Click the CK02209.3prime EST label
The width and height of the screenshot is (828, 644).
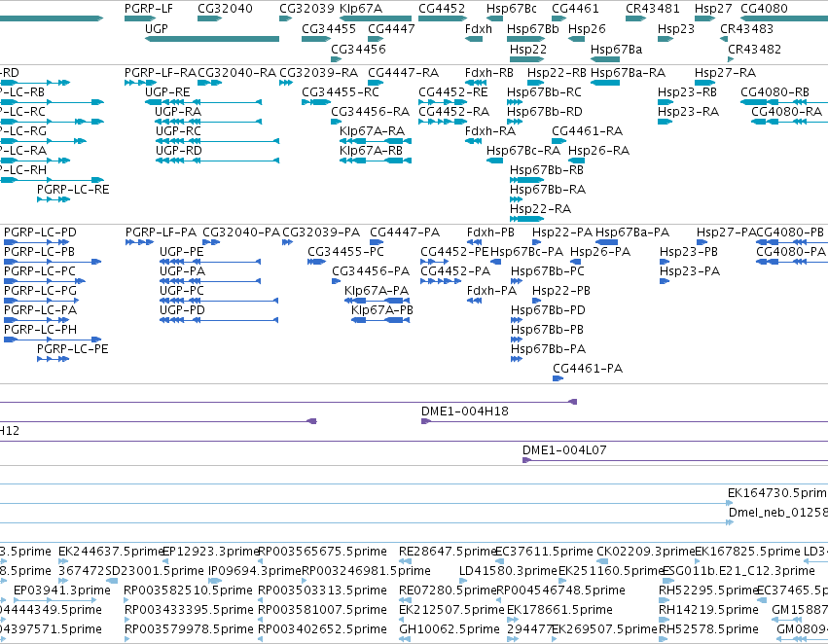pyautogui.click(x=645, y=552)
